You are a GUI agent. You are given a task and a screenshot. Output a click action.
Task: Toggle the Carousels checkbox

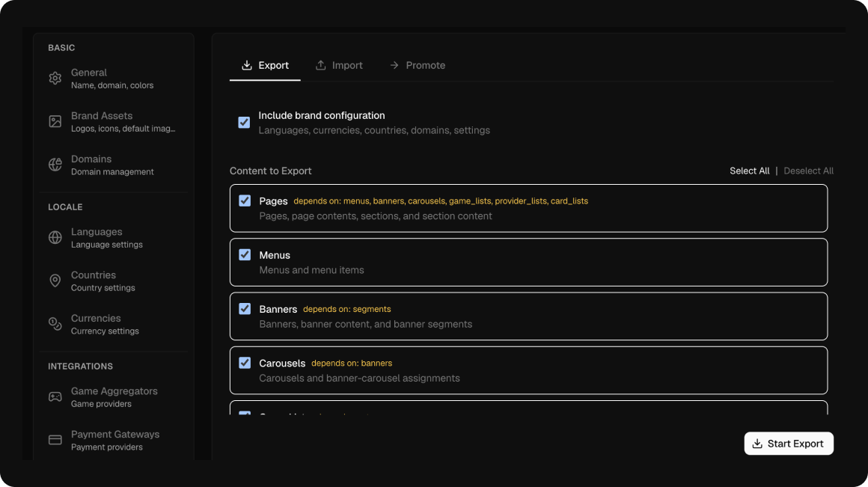[245, 363]
